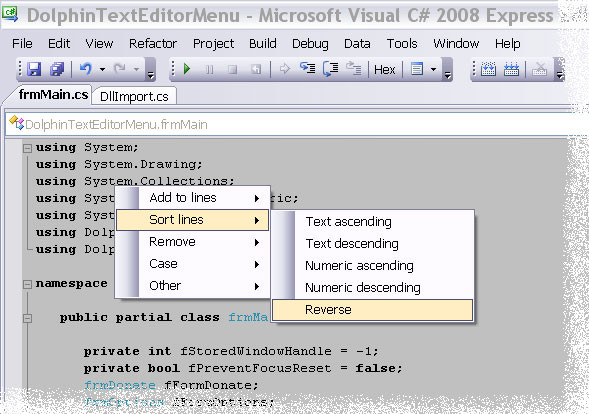Toggle Hex display button
The height and width of the screenshot is (414, 589).
click(x=385, y=70)
